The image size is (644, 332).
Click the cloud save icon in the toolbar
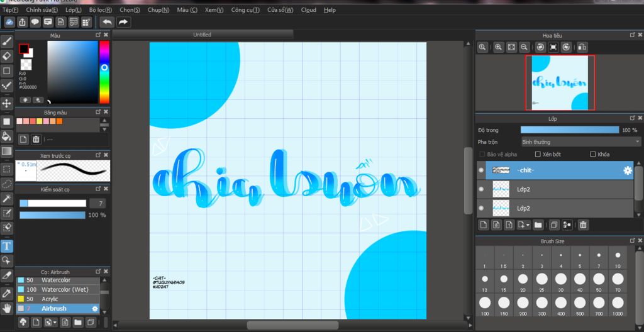click(x=9, y=22)
